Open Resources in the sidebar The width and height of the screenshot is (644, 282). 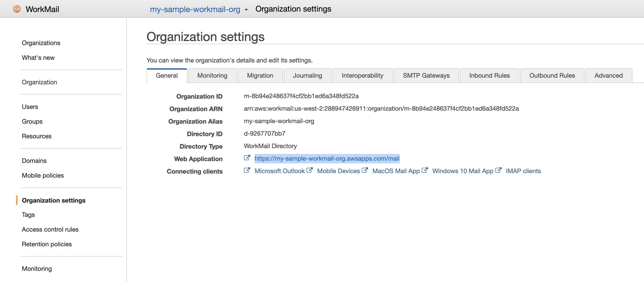37,136
